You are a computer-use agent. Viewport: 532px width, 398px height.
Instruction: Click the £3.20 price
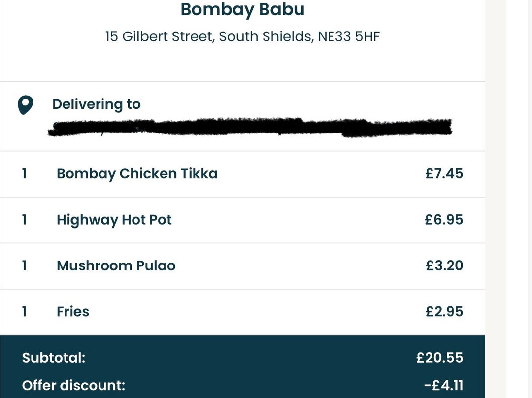point(444,265)
